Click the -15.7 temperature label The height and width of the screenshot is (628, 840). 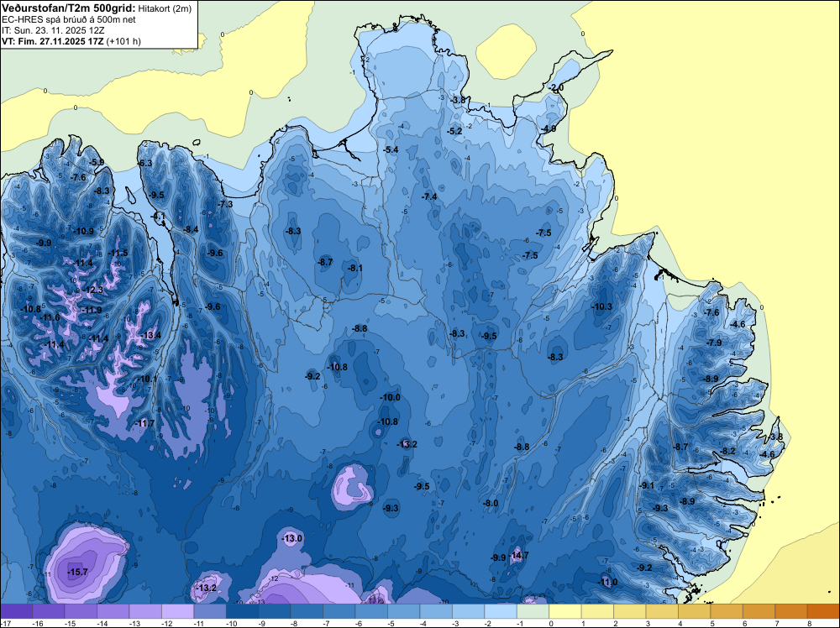(x=77, y=573)
